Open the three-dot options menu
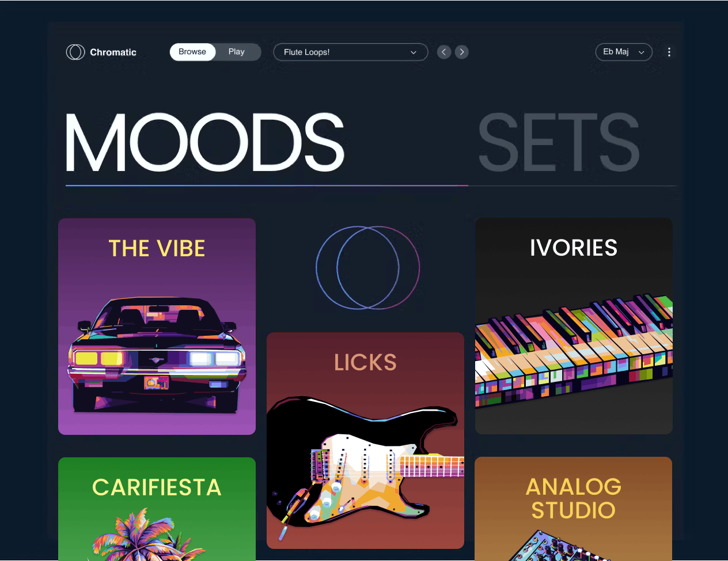The image size is (728, 561). coord(669,52)
